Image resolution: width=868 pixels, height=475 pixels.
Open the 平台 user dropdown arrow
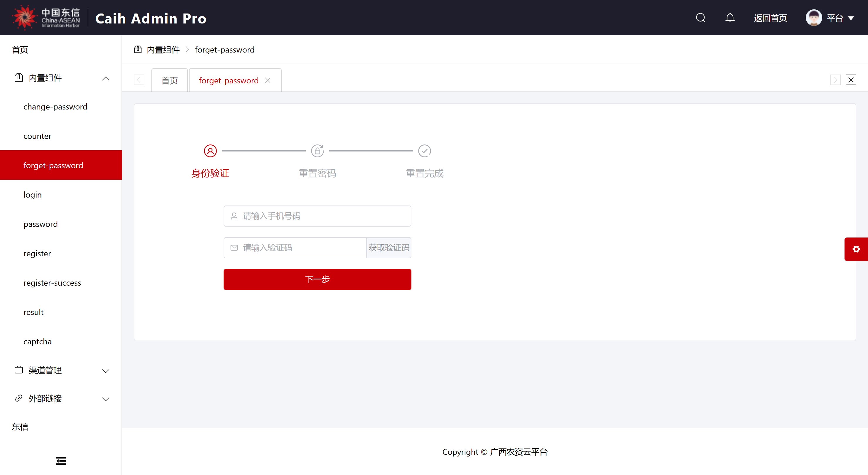pyautogui.click(x=851, y=18)
